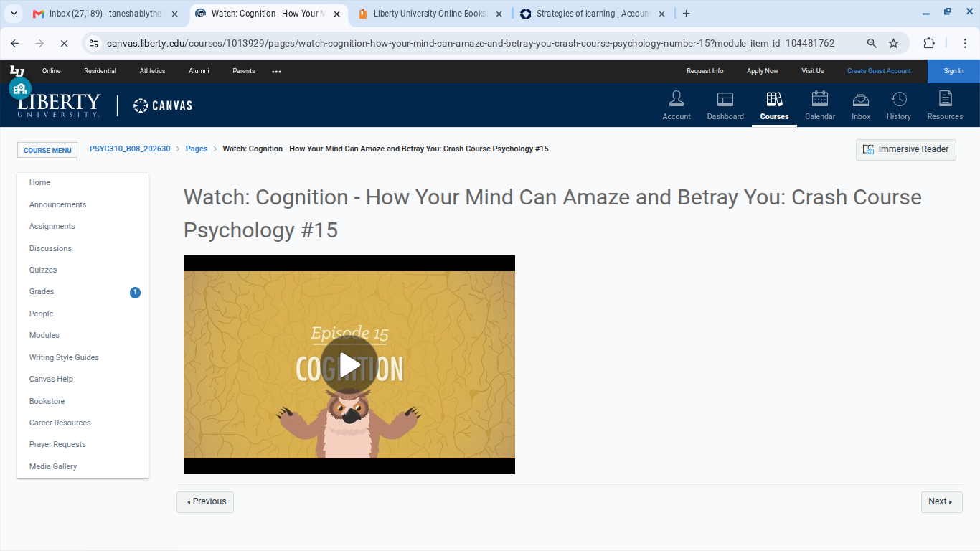
Task: Open the Alumni menu item
Action: (199, 71)
